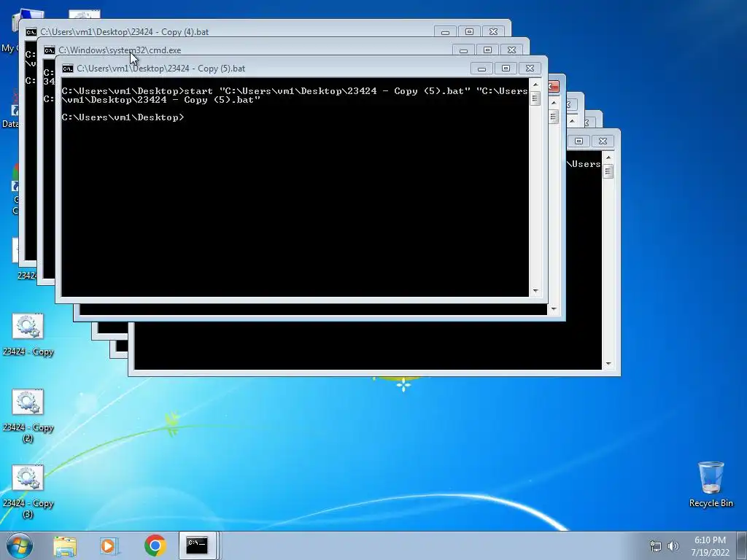
Task: Open system menu icon of Copy (5).bat window
Action: [x=68, y=69]
